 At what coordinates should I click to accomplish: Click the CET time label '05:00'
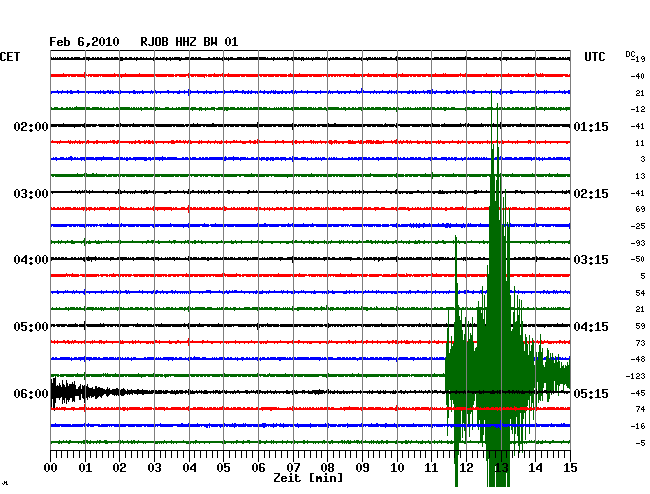(x=31, y=327)
